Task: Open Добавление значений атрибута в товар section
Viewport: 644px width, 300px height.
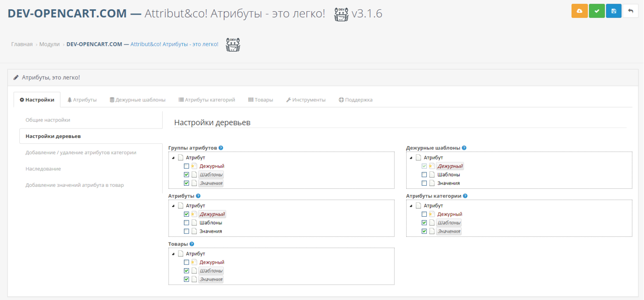Action: [x=91, y=185]
